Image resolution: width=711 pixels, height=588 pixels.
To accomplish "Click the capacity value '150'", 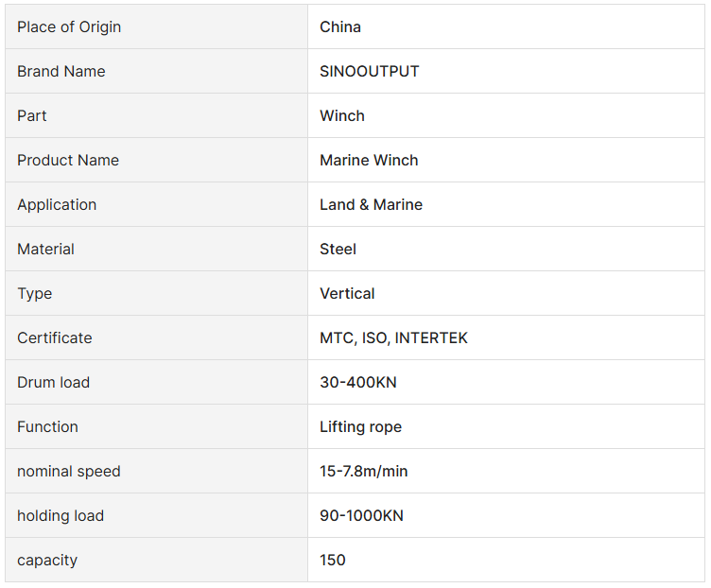I will [333, 560].
